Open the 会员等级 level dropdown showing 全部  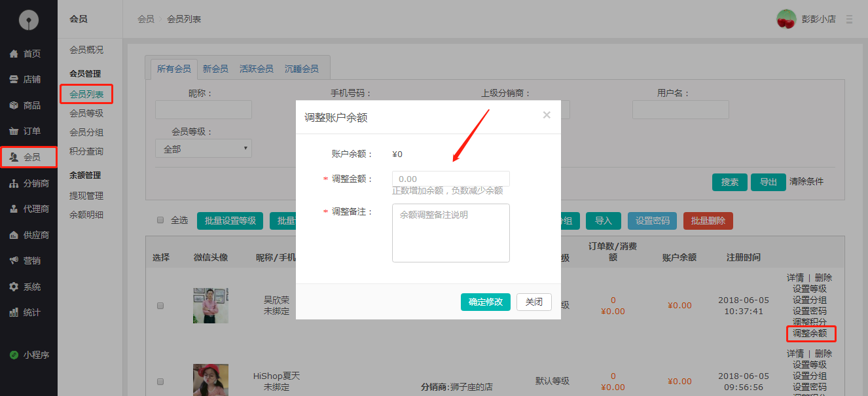pyautogui.click(x=203, y=148)
